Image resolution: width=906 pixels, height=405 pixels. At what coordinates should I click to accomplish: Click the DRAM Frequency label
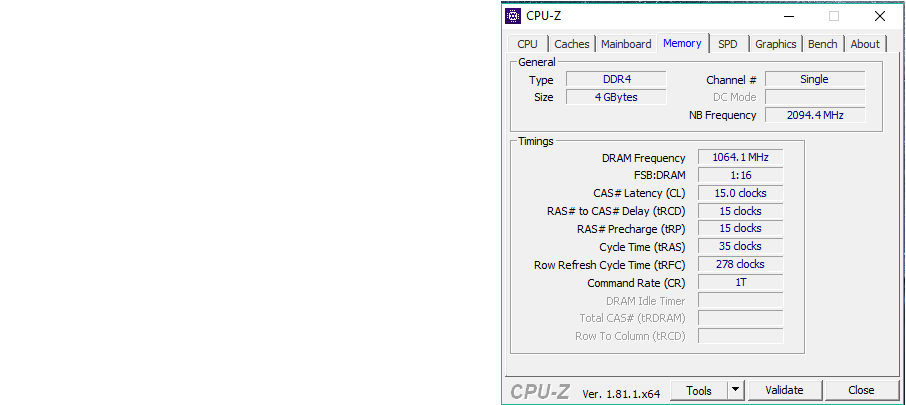click(643, 158)
